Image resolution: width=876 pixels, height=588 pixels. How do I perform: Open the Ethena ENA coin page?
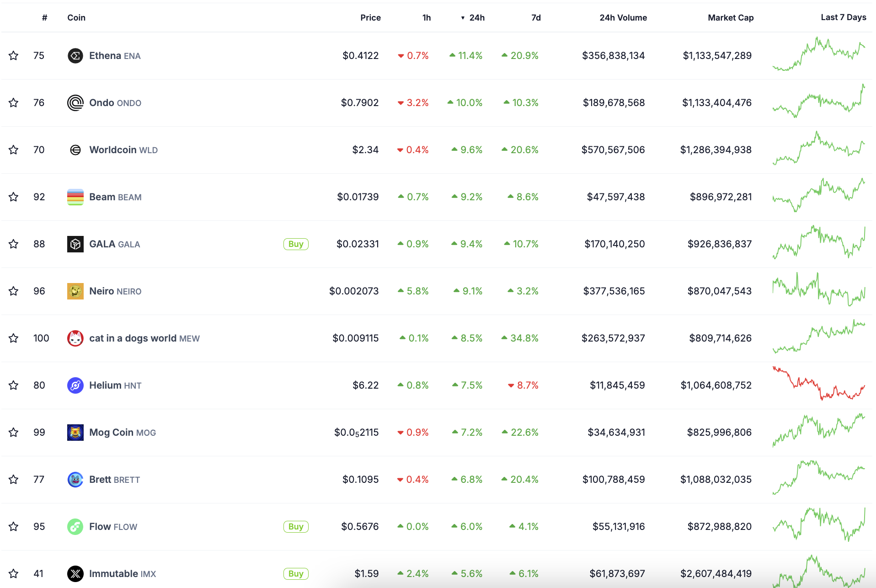[115, 56]
